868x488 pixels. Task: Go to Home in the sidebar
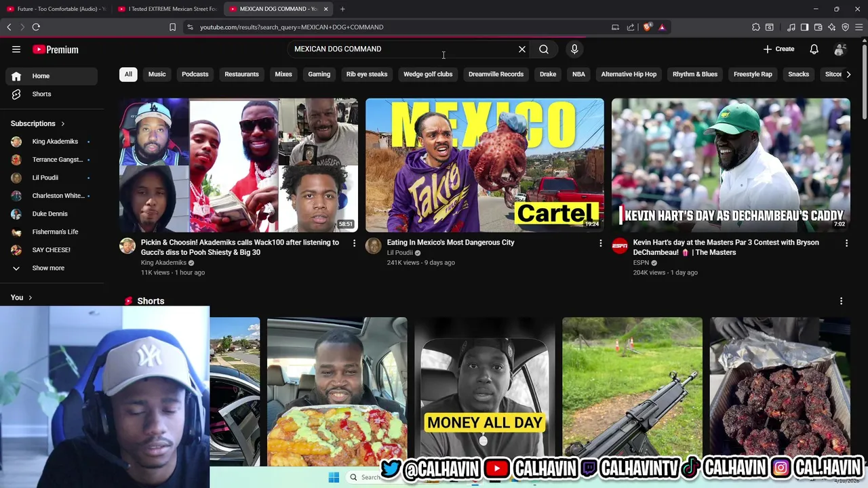(x=52, y=76)
